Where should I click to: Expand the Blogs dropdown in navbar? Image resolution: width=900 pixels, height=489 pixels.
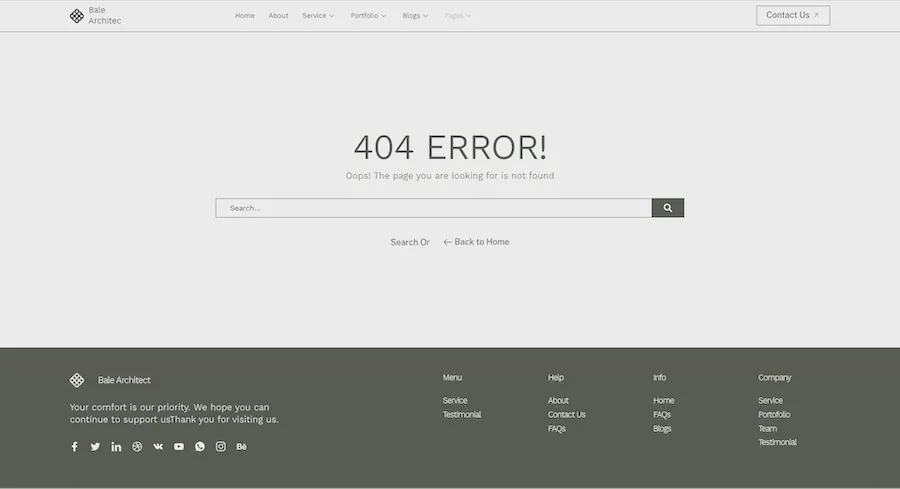[415, 15]
